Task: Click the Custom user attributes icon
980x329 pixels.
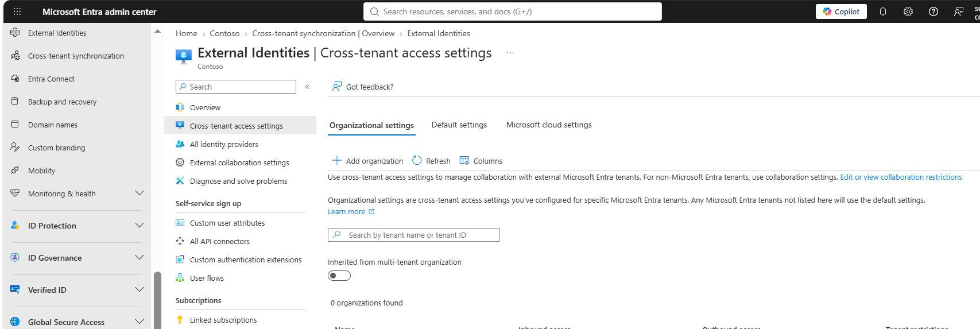Action: (180, 223)
